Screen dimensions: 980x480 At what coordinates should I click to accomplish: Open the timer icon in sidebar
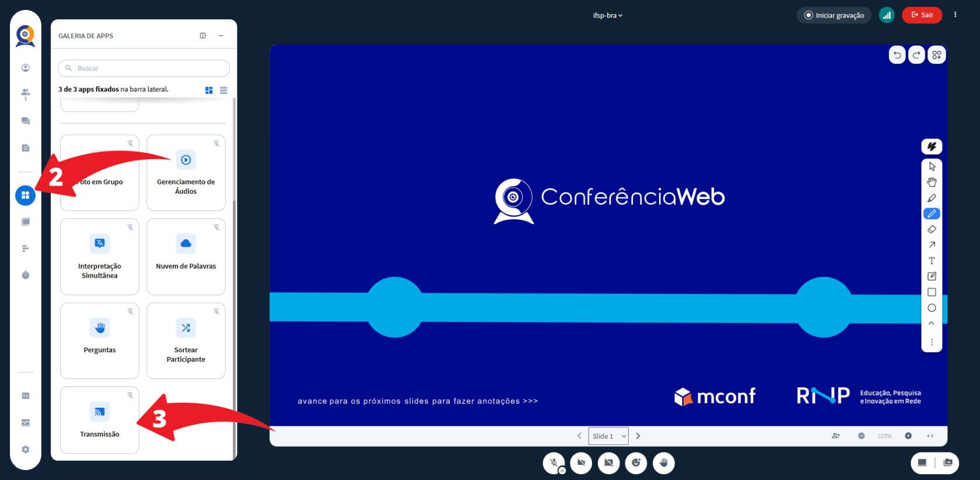[x=26, y=275]
